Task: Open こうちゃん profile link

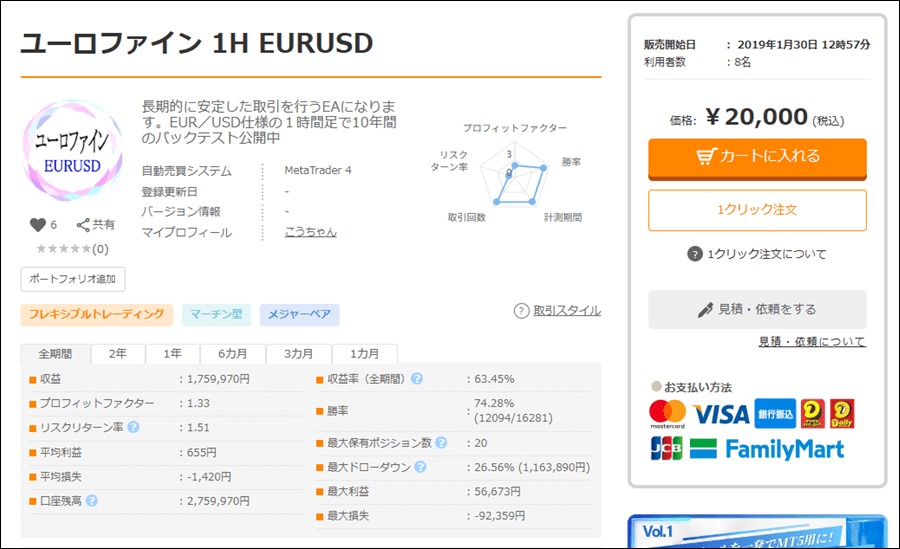Action: point(310,232)
